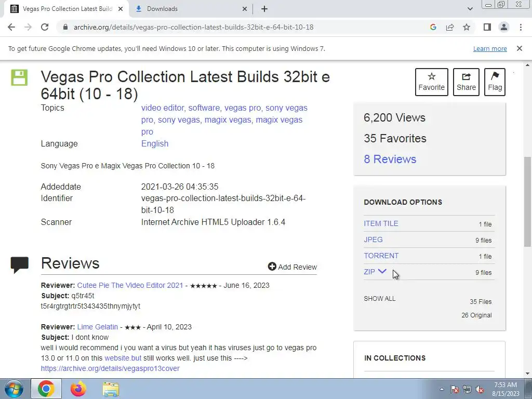Screen dimensions: 532x399
Task: Click the Google icon in address bar
Action: pyautogui.click(x=433, y=27)
